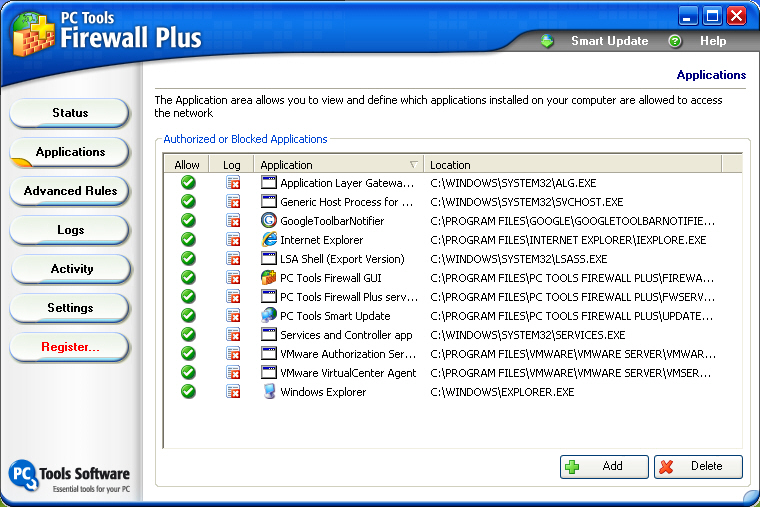This screenshot has height=507, width=760.
Task: Delete the selected application
Action: pyautogui.click(x=698, y=467)
